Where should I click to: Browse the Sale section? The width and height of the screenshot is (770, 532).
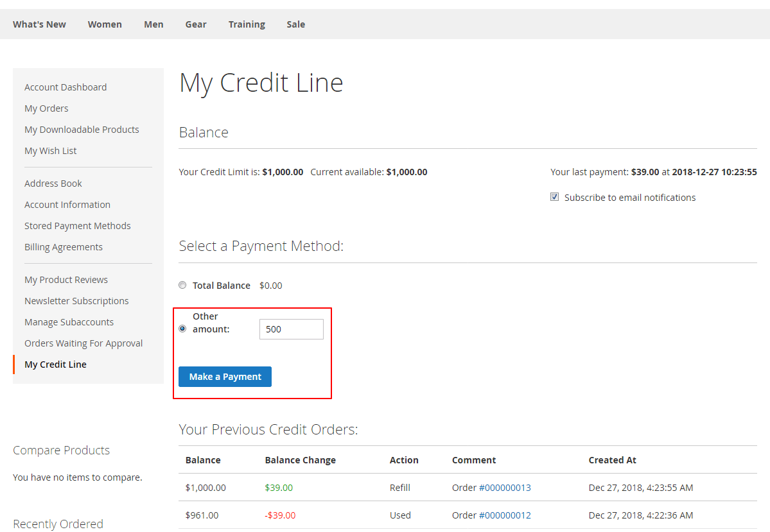(295, 24)
